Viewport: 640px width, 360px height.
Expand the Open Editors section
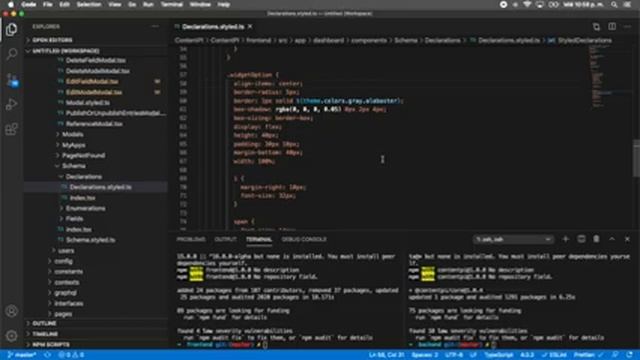52,40
